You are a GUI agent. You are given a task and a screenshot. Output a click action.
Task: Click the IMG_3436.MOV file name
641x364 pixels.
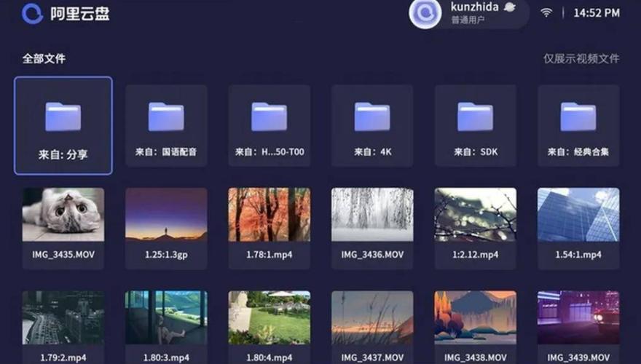click(x=372, y=255)
